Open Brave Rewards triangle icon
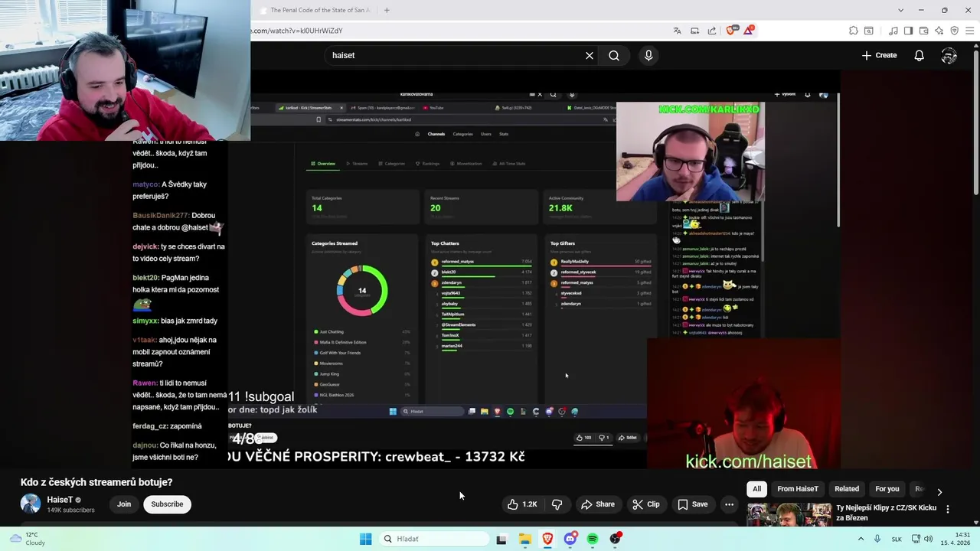980x551 pixels. point(748,31)
